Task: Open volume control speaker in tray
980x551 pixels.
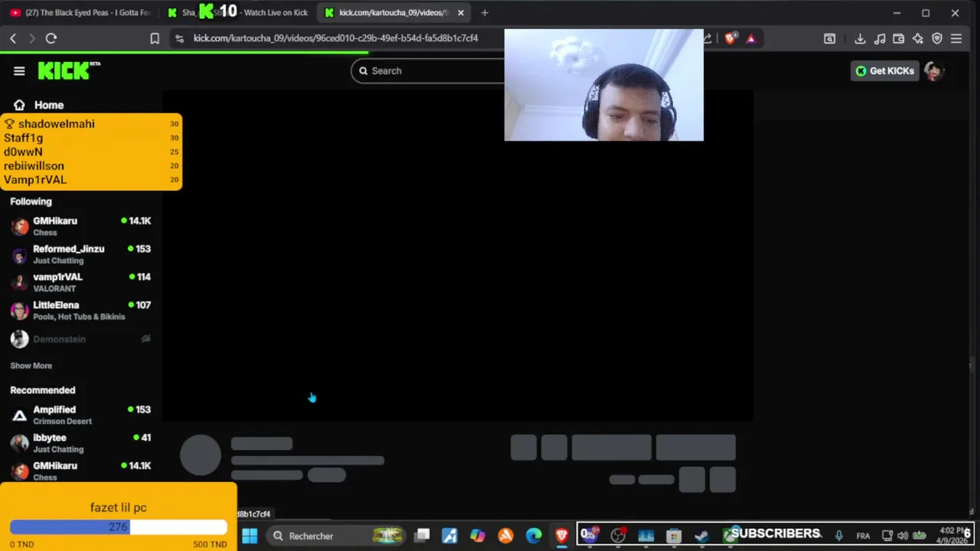Action: (x=903, y=536)
